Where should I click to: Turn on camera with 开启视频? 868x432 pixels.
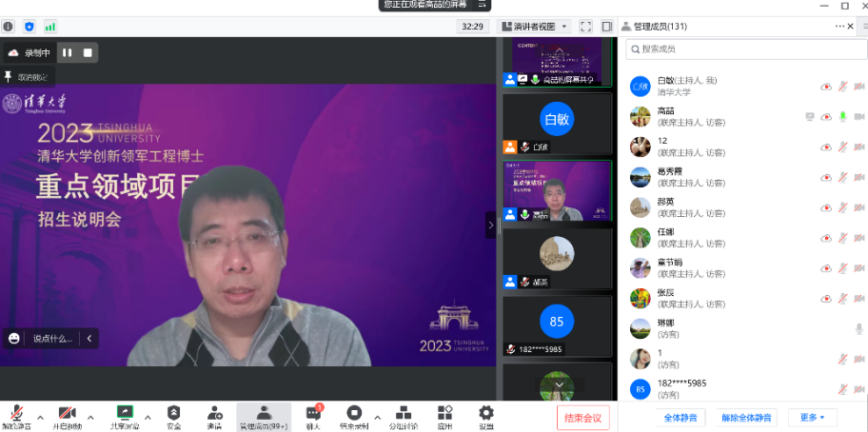pos(67,418)
